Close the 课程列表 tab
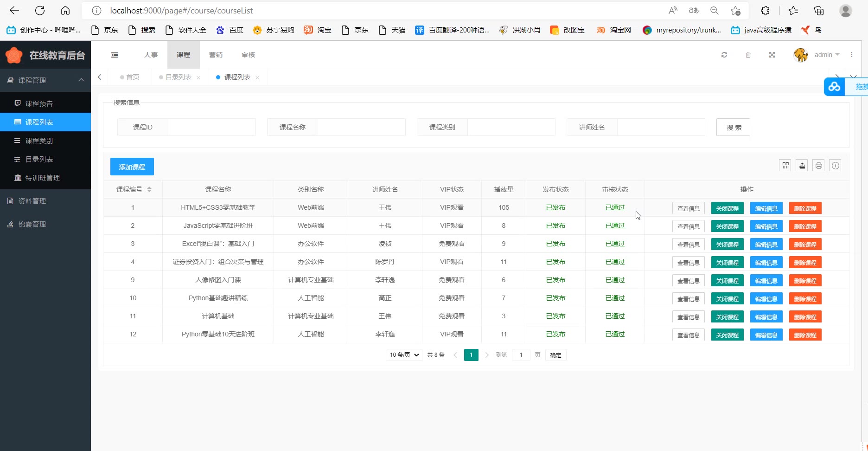Viewport: 868px width, 451px height. [257, 77]
